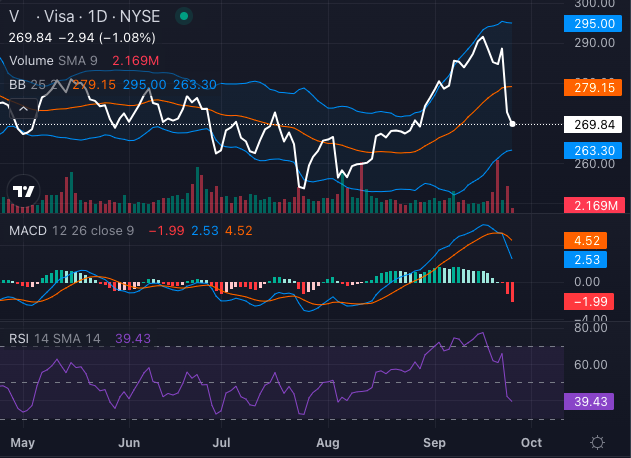The width and height of the screenshot is (631, 458).
Task: Click the 0.00 MACD scale label
Action: pos(587,282)
